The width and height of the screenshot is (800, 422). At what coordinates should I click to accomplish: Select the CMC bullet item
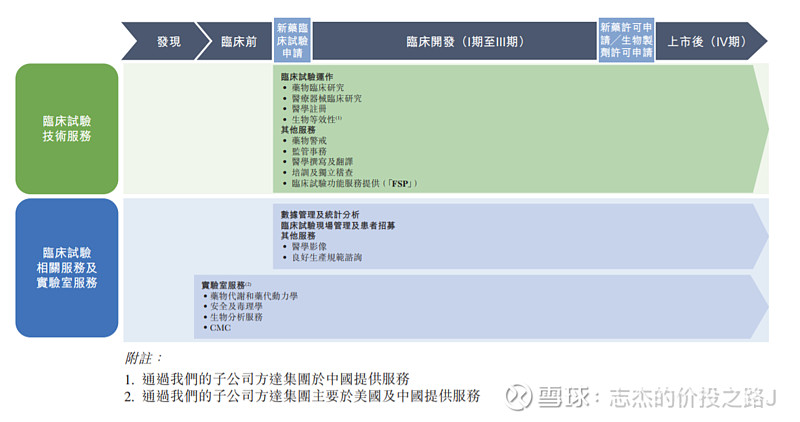coord(220,328)
